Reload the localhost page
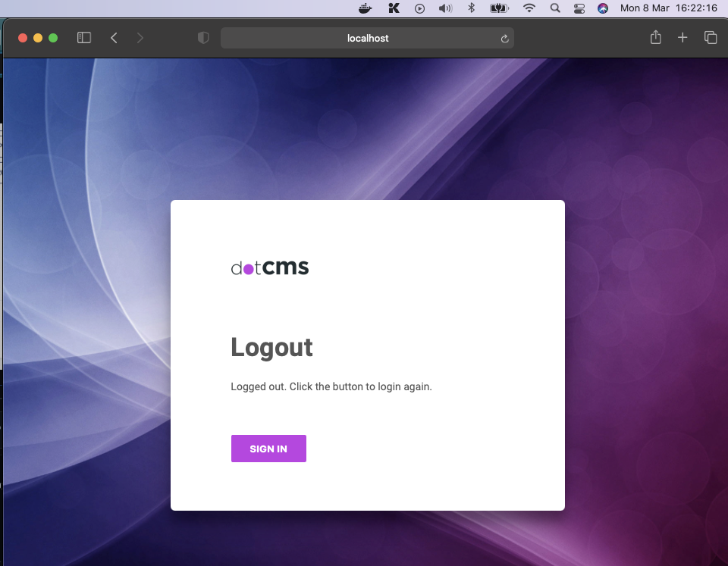 click(x=505, y=39)
